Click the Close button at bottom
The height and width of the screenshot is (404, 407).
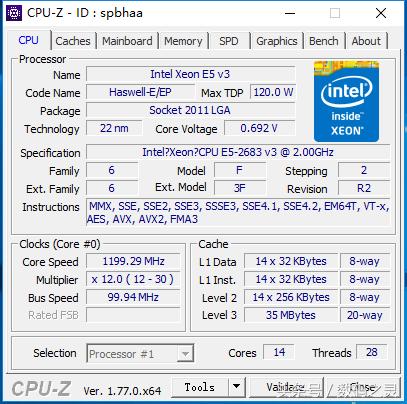(363, 387)
